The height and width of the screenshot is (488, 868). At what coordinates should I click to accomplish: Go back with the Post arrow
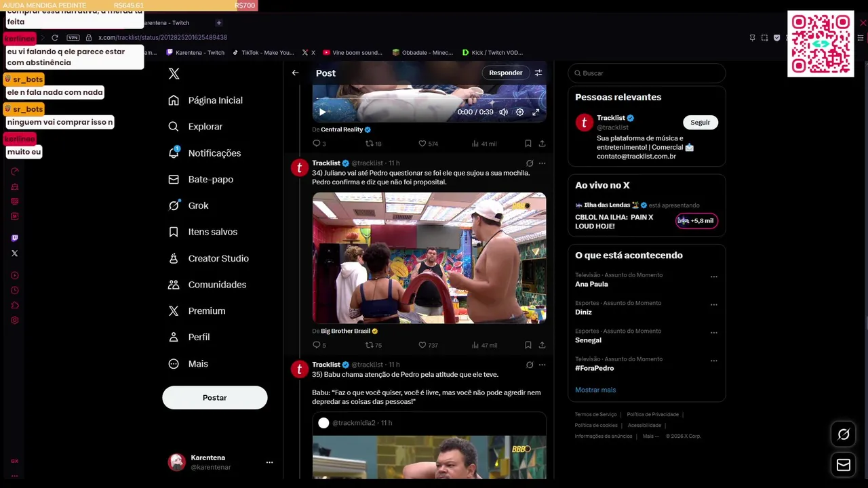tap(295, 73)
